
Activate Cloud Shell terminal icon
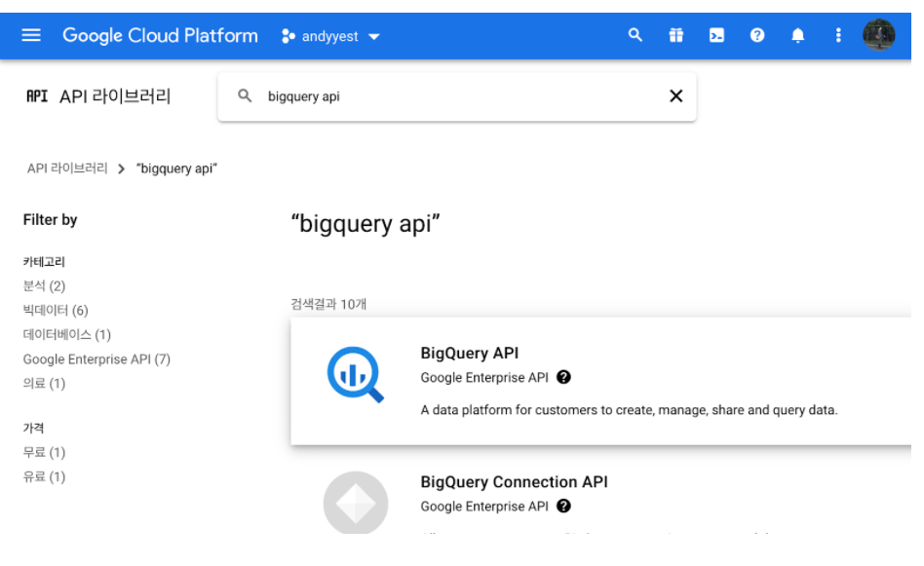tap(716, 35)
